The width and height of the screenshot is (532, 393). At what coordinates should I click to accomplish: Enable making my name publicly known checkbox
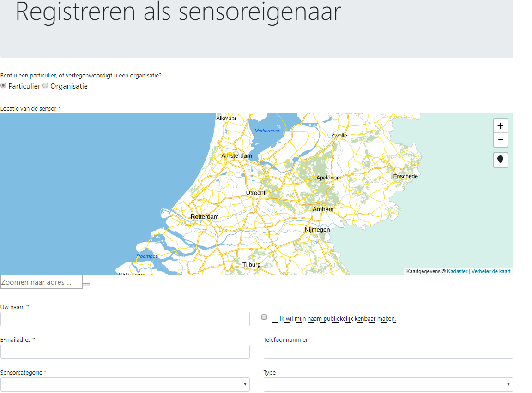pyautogui.click(x=264, y=317)
